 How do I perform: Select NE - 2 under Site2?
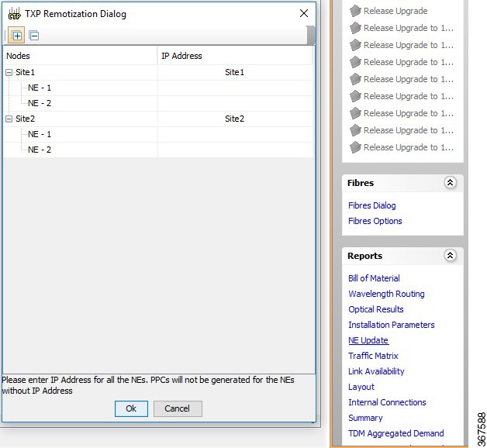pos(40,150)
